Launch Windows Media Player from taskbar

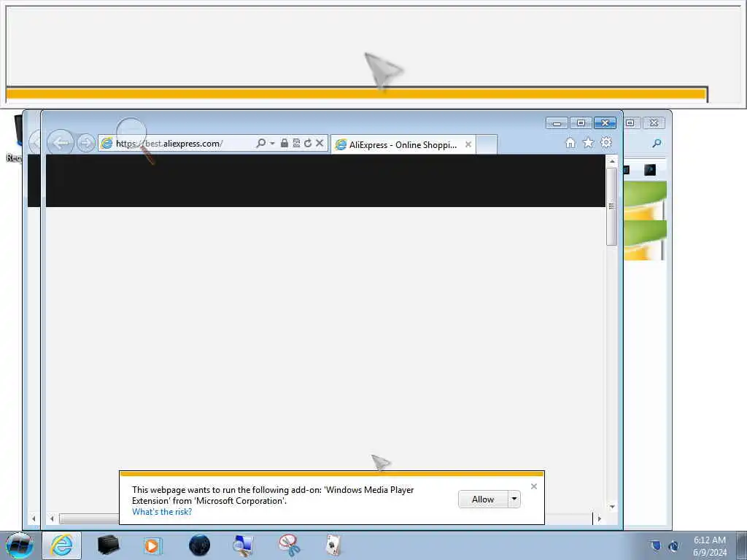point(152,545)
